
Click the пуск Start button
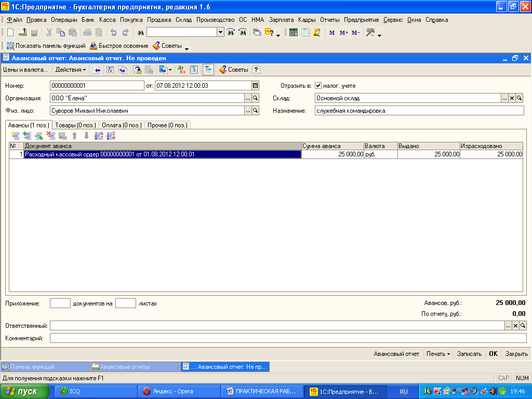pyautogui.click(x=24, y=391)
